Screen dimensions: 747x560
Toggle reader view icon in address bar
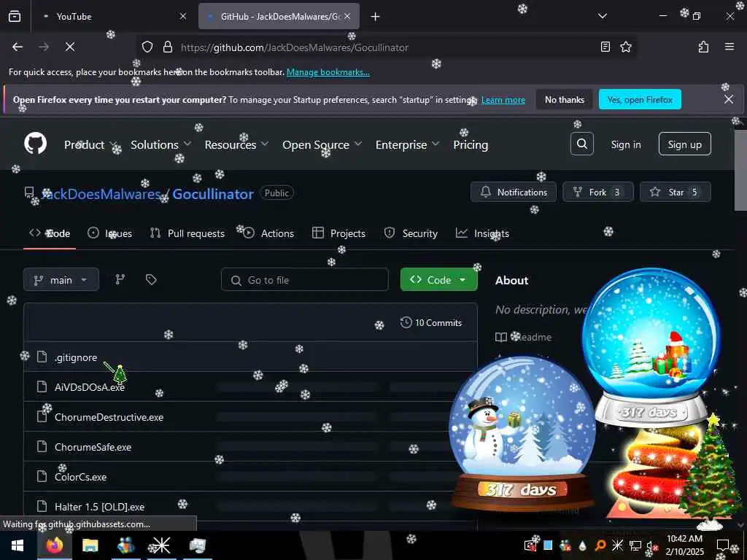click(x=605, y=47)
